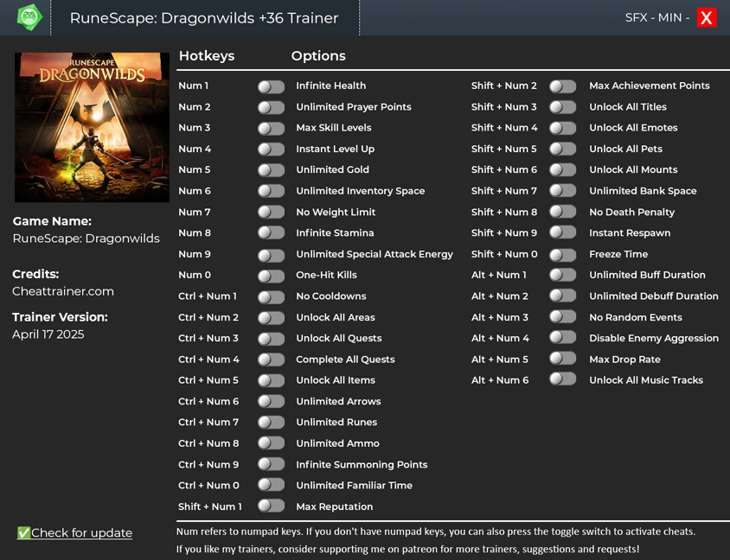The image size is (730, 560).
Task: Click the RuneScape Dragonwilds cover art thumbnail
Action: pos(93,127)
